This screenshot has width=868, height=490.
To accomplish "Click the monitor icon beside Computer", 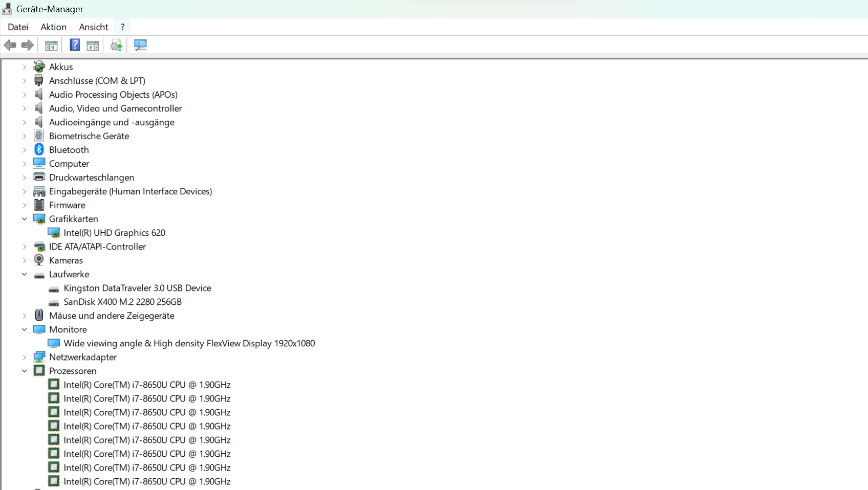I will click(39, 163).
